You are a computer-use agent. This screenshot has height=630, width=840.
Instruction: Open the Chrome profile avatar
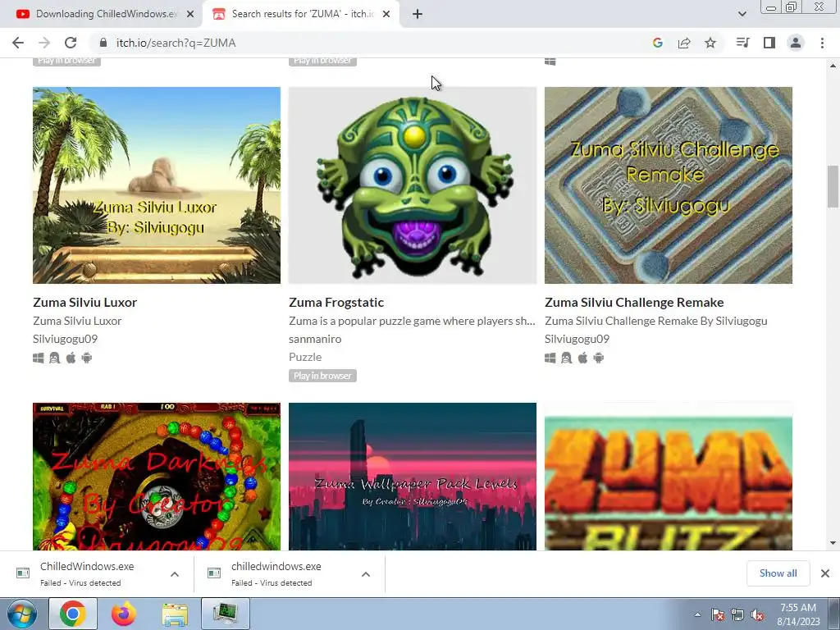pos(796,43)
